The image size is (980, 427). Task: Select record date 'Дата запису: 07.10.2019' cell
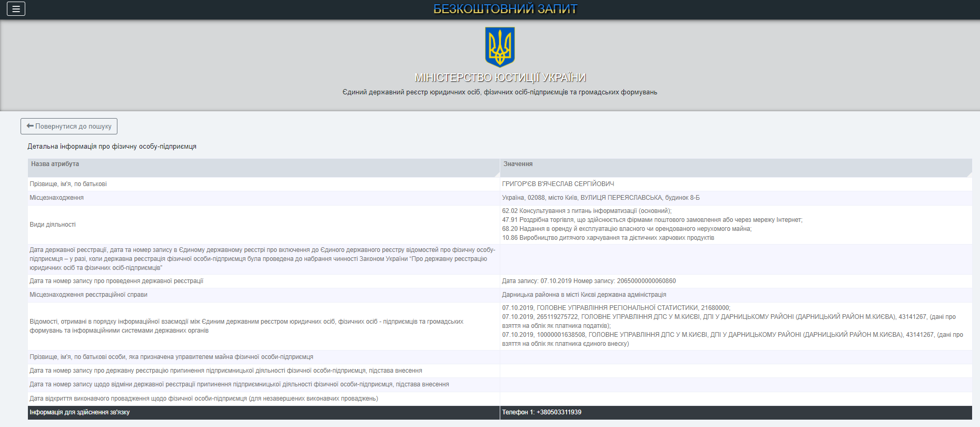(x=588, y=281)
